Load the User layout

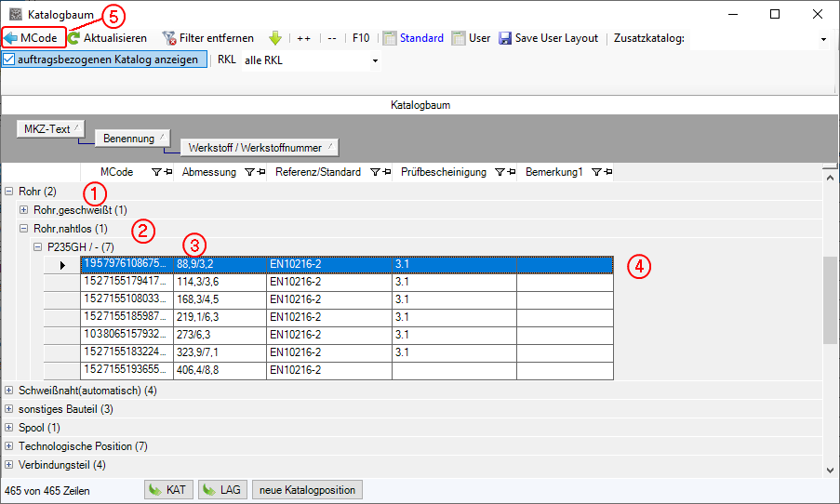472,38
